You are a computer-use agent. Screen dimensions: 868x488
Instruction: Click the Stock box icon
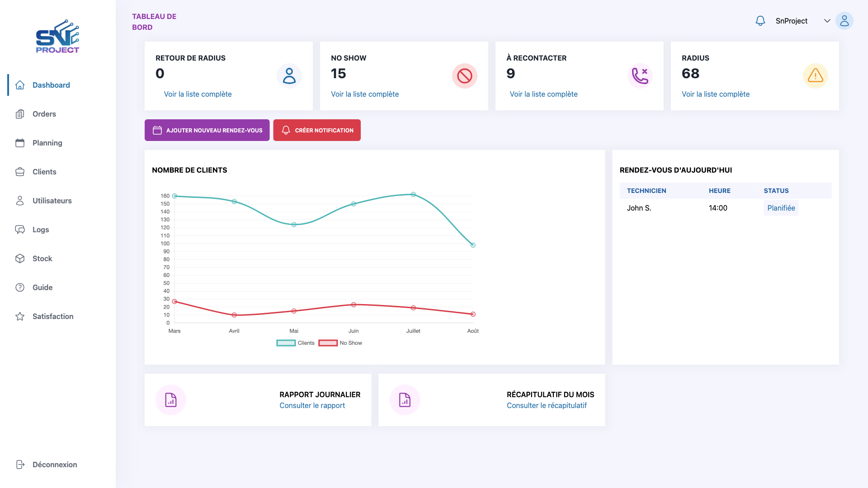[20, 258]
